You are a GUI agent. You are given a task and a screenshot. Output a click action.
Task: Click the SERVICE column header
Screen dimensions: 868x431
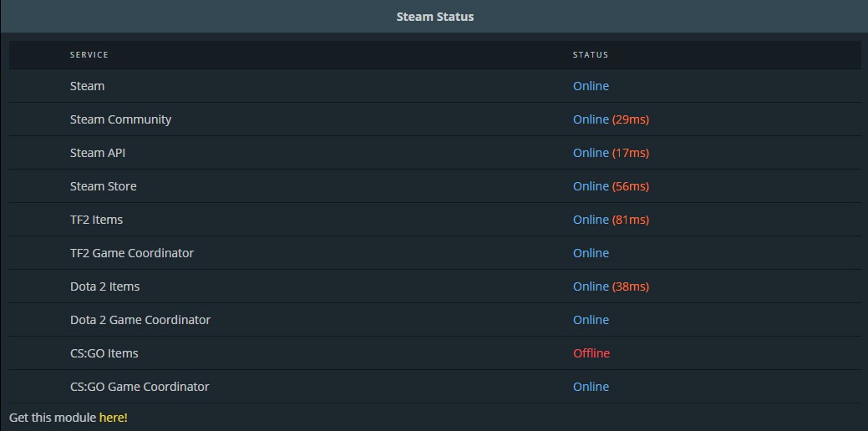click(89, 55)
